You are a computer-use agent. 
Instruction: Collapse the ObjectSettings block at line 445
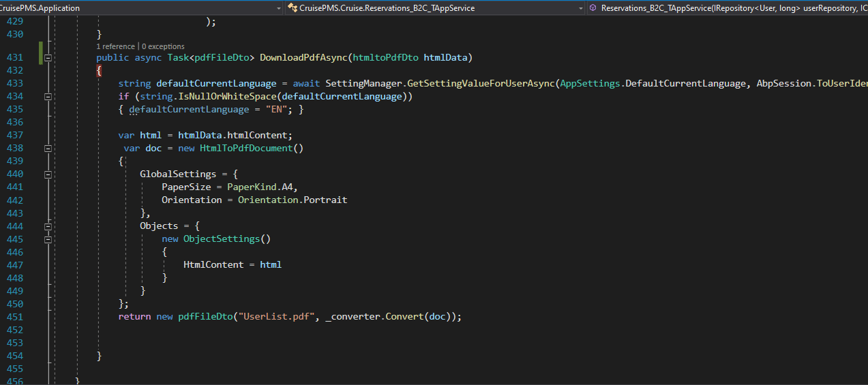click(x=48, y=239)
